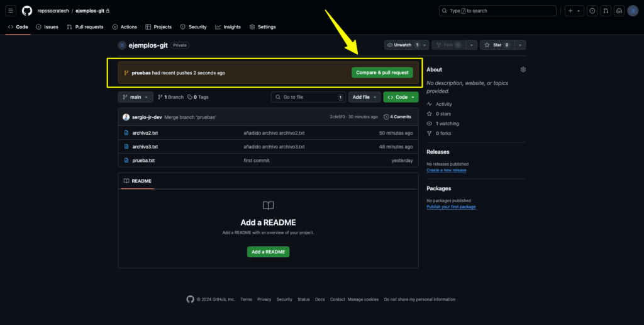Open the 'first commit' message link
The height and width of the screenshot is (325, 644).
257,161
